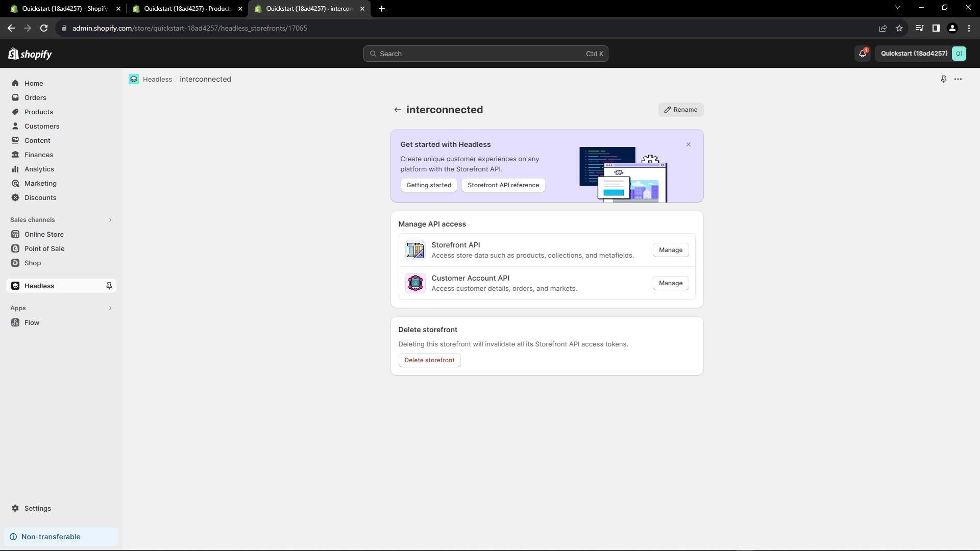This screenshot has width=980, height=551.
Task: Delete the storefront
Action: click(429, 360)
